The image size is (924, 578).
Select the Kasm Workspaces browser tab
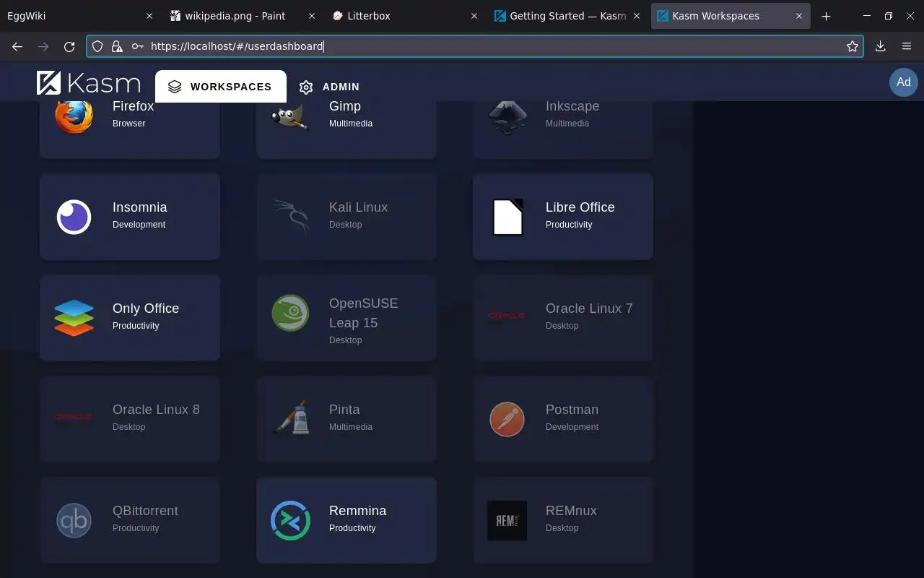pyautogui.click(x=731, y=16)
